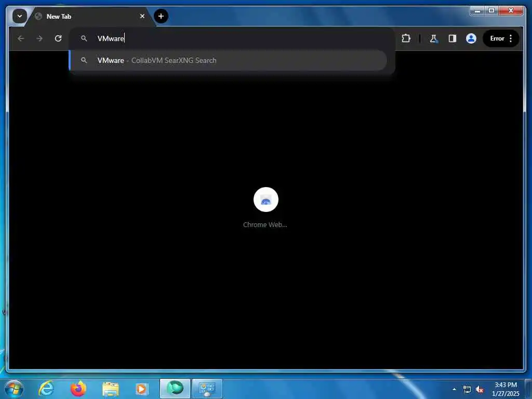
Task: Open the profile avatar menu
Action: click(x=471, y=38)
